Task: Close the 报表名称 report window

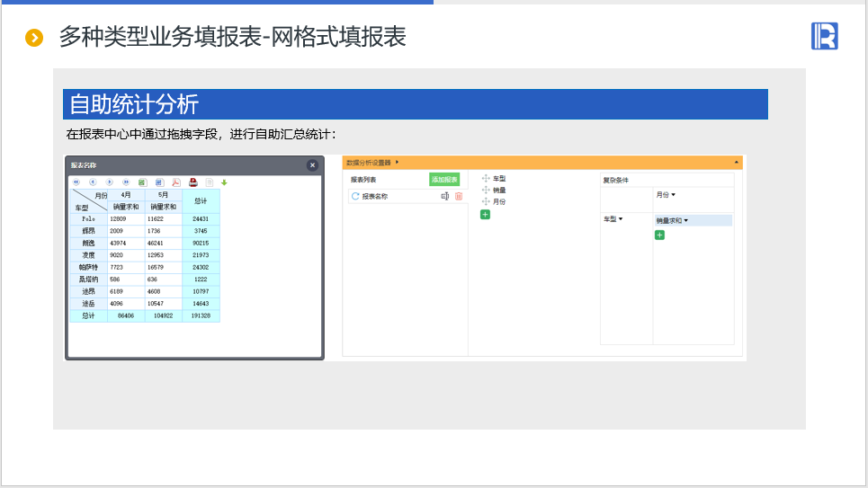Action: click(x=312, y=164)
